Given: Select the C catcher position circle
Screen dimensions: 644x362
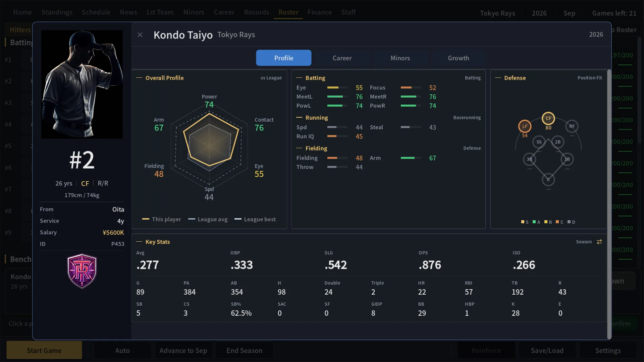Looking at the screenshot, I should coord(548,180).
